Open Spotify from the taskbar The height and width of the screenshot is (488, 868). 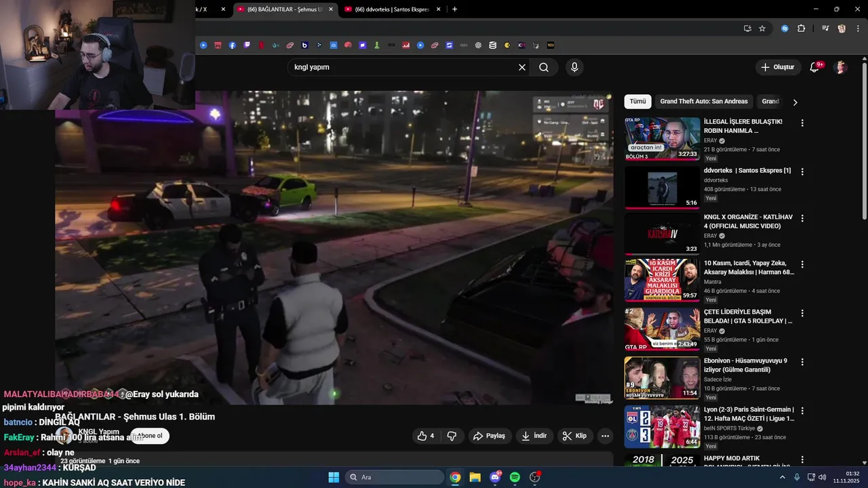point(515,477)
